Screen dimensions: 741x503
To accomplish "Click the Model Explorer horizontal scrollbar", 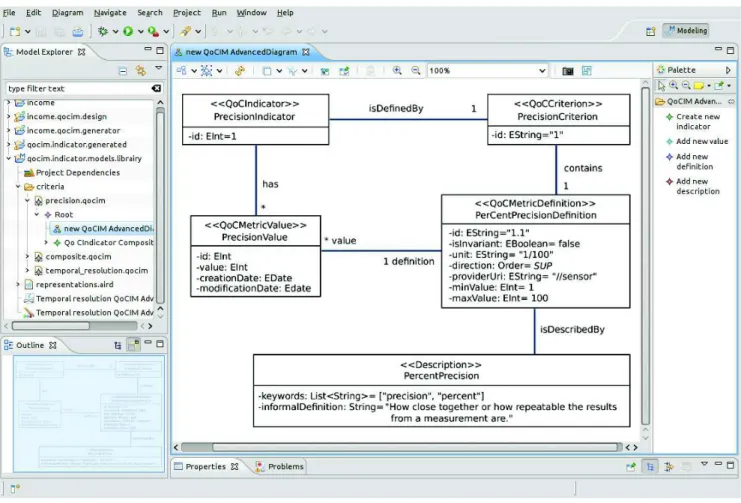I will click(x=51, y=326).
